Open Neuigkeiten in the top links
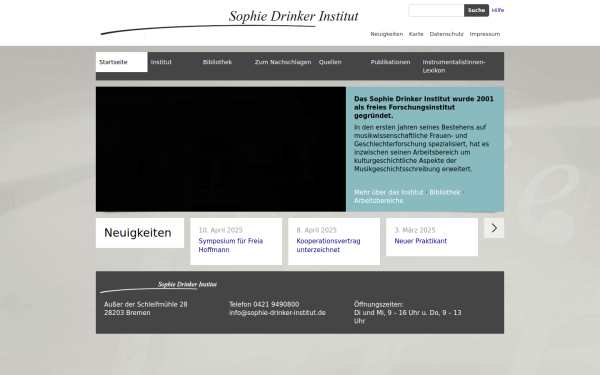This screenshot has width=600, height=375. point(386,34)
